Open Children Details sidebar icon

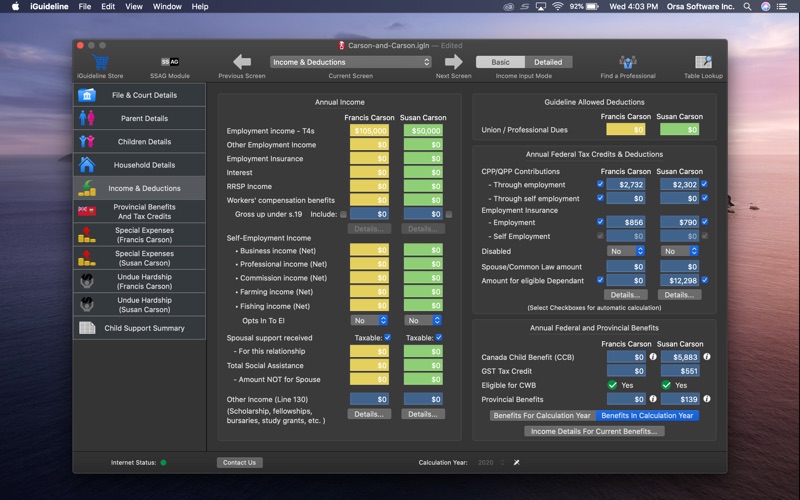click(x=87, y=141)
